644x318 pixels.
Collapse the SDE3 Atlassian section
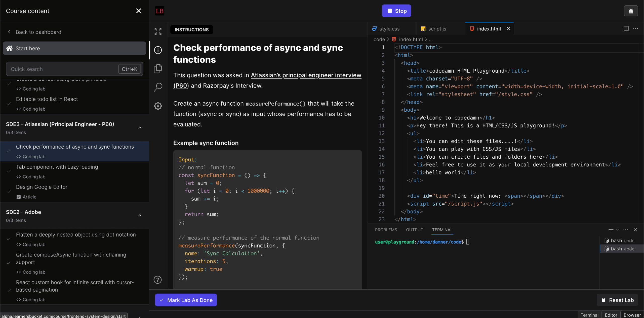click(140, 128)
